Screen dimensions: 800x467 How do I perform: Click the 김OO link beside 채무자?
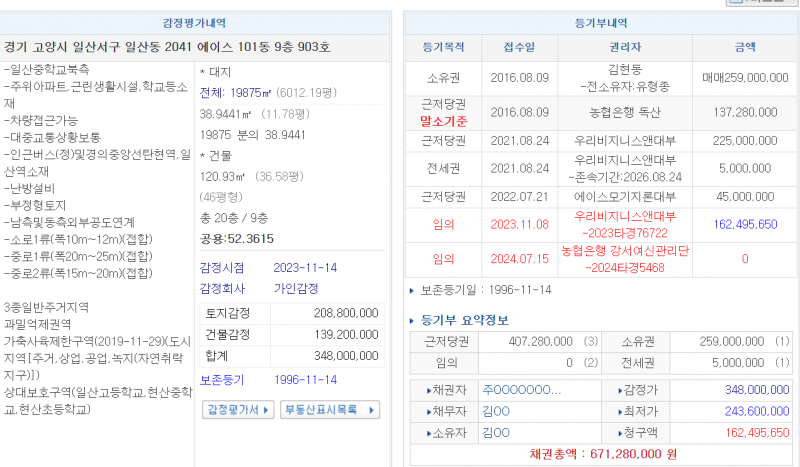[x=496, y=411]
